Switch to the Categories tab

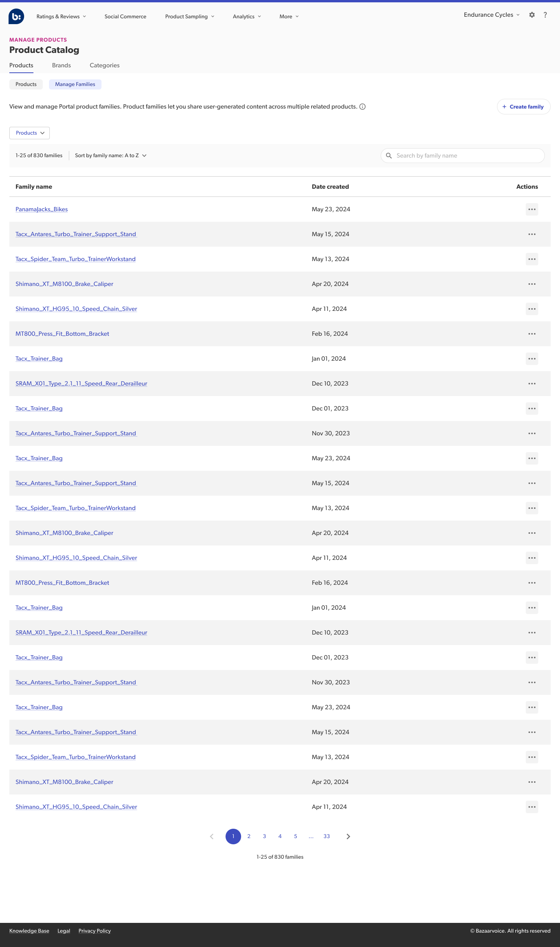[105, 65]
